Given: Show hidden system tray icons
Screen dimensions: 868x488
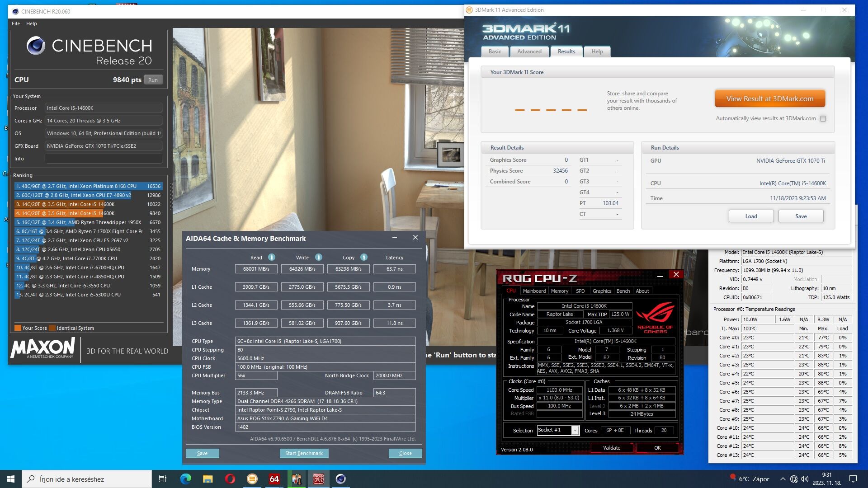Looking at the screenshot, I should click(783, 479).
